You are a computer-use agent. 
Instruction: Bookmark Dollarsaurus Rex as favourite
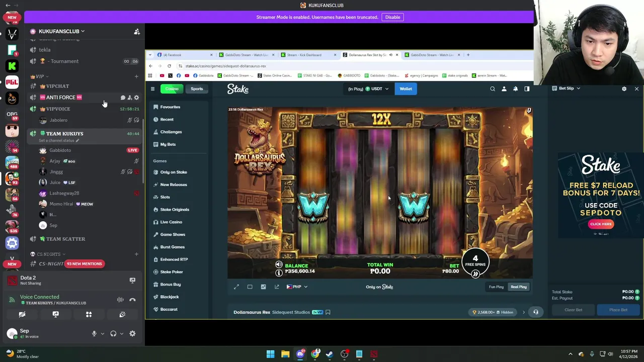click(328, 312)
